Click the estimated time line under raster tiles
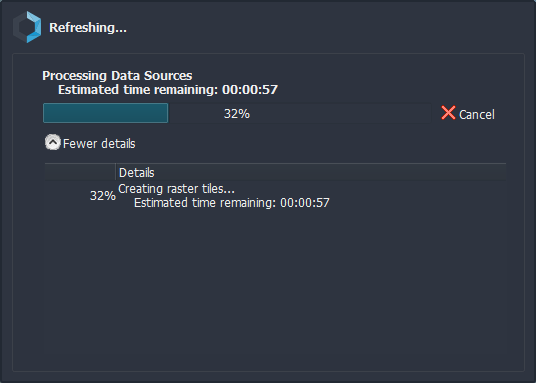This screenshot has width=536, height=383. (x=231, y=203)
